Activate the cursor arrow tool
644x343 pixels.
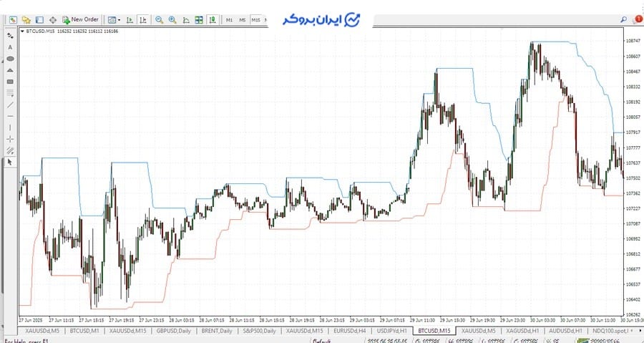(x=10, y=163)
